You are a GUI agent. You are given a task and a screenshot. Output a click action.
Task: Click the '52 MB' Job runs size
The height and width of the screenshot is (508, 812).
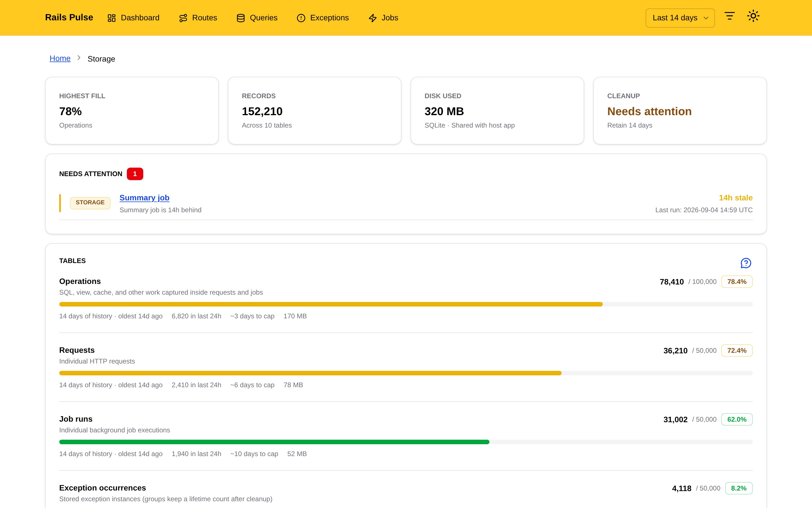(x=297, y=454)
